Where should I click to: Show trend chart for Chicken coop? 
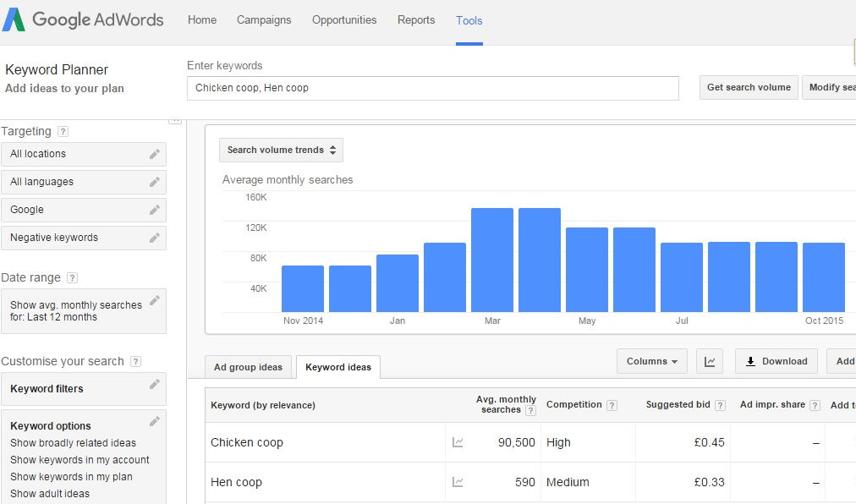[x=458, y=442]
